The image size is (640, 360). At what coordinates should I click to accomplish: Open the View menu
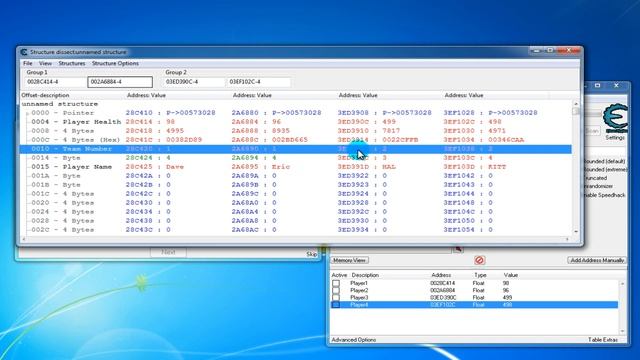click(x=45, y=63)
